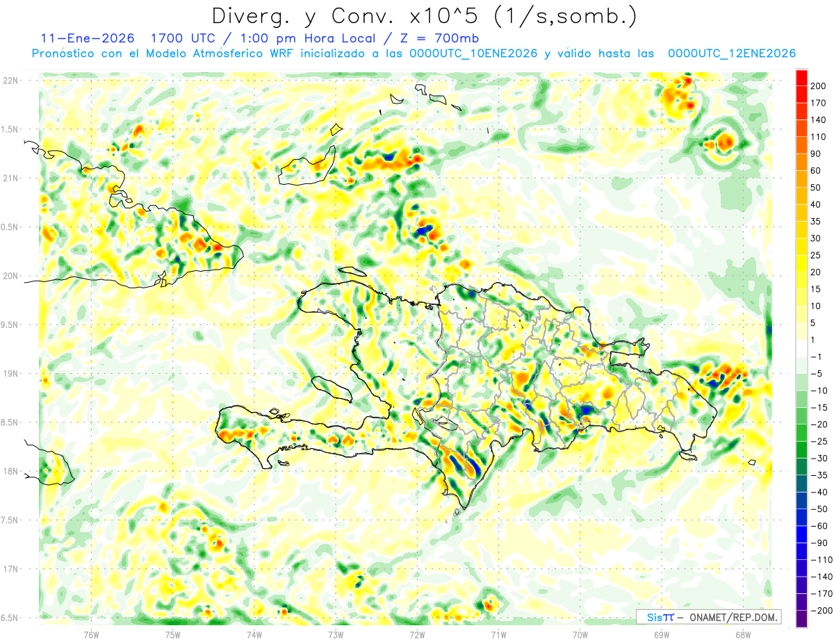Viewport: 834px width, 644px height.
Task: Click the dark purple swatch below -200
Action: pyautogui.click(x=801, y=618)
